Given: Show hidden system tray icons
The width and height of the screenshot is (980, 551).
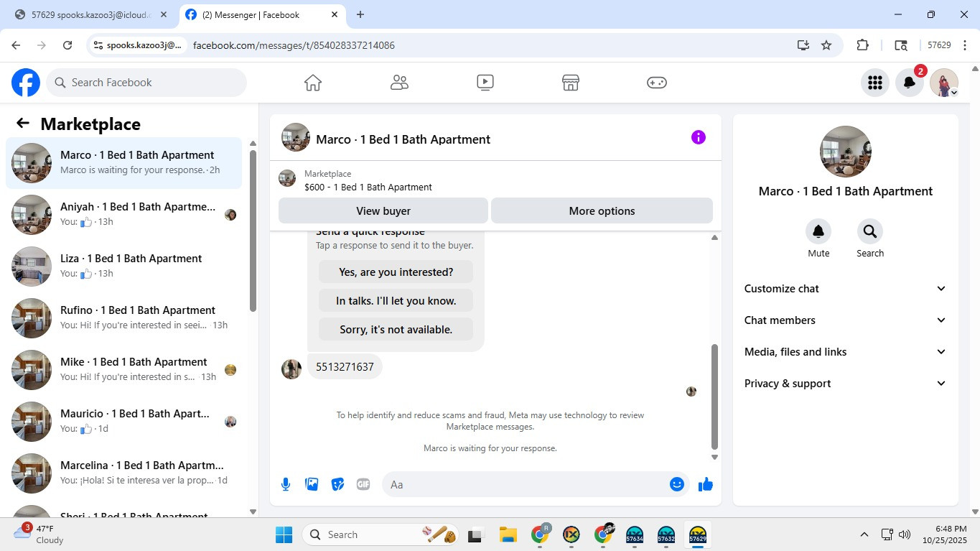Looking at the screenshot, I should 864,534.
